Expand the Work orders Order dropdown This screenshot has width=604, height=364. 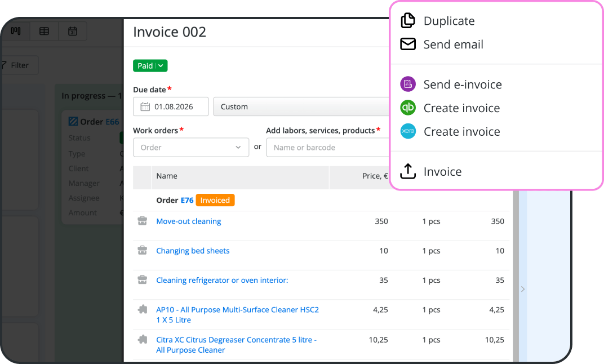pos(191,148)
